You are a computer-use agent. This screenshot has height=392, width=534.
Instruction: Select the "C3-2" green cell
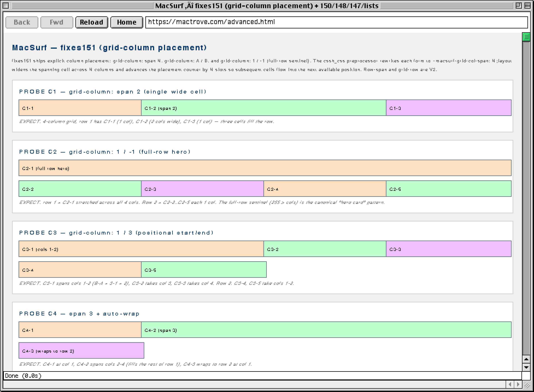[x=325, y=249]
